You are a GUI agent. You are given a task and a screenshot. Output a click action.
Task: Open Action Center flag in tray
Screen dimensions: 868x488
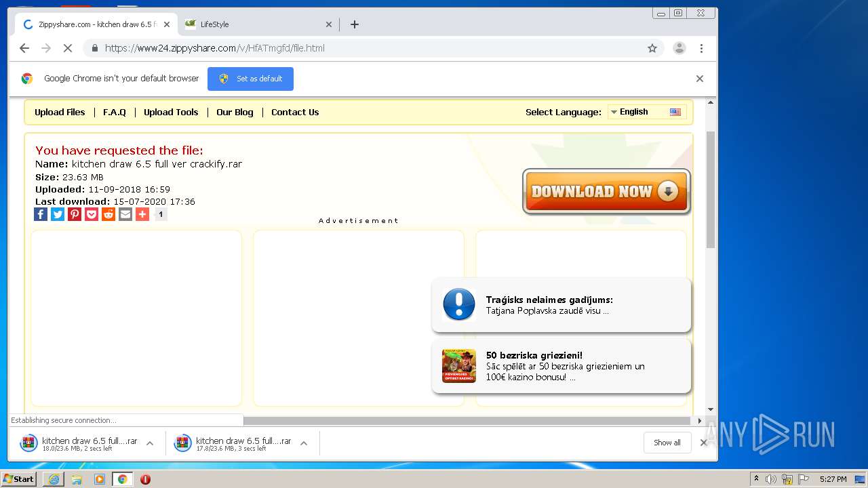(804, 479)
